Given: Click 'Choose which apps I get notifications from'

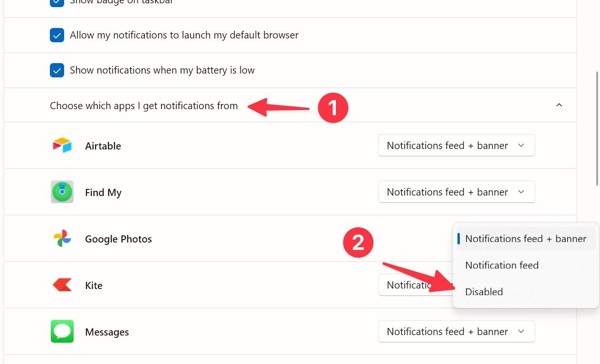Looking at the screenshot, I should [143, 105].
